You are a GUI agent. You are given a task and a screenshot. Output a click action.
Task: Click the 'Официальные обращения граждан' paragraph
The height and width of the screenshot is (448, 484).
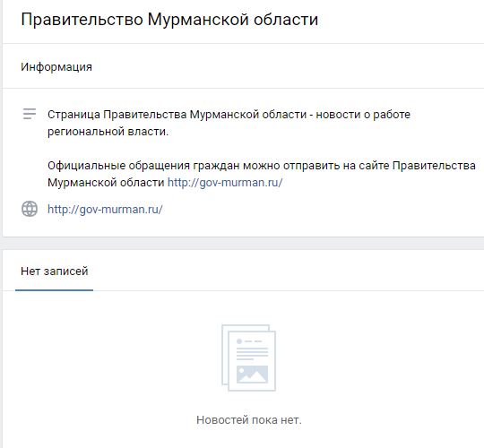pyautogui.click(x=262, y=174)
